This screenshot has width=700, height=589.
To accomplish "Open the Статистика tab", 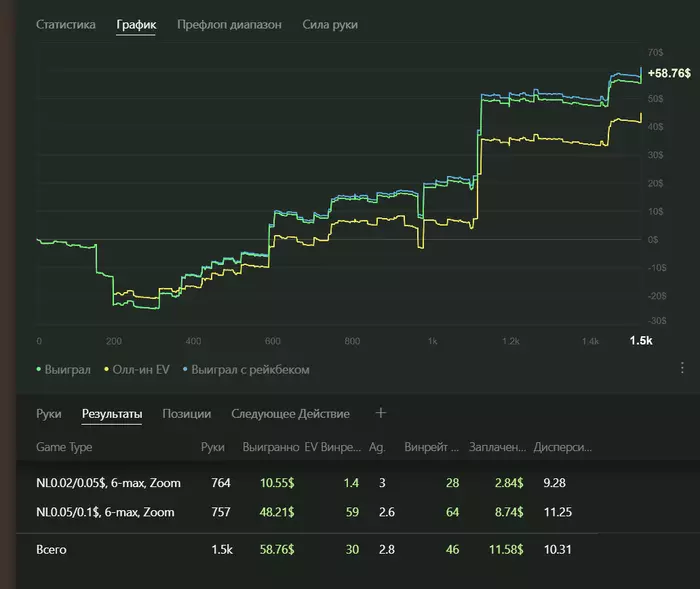I will (66, 25).
